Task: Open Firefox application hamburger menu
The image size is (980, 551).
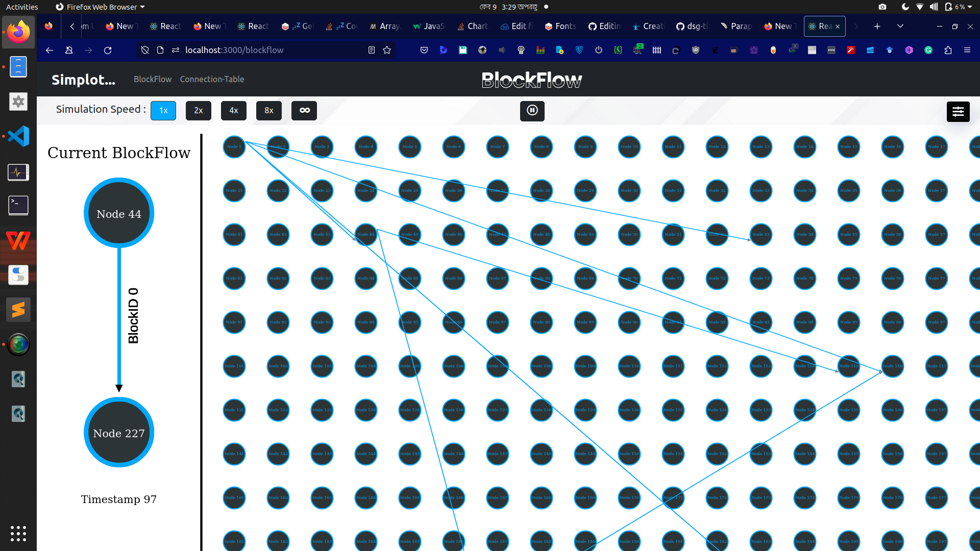Action: 967,50
